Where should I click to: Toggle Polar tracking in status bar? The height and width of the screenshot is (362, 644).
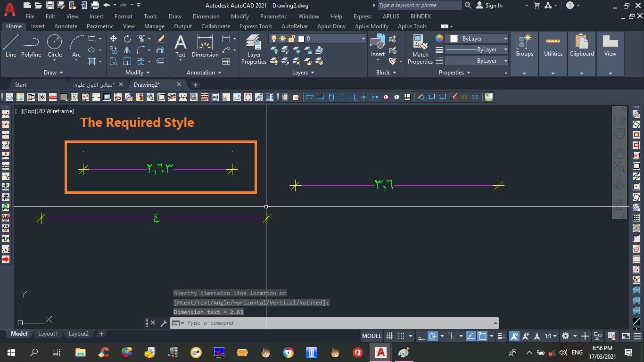coord(432,336)
